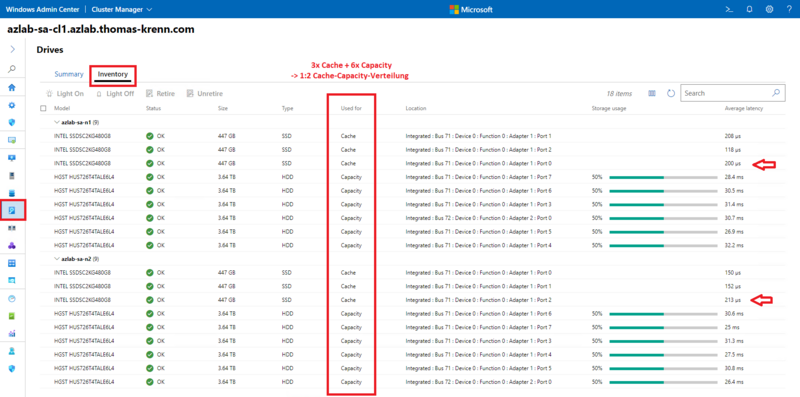The width and height of the screenshot is (800, 397).
Task: Go to the home dashboard sidebar icon
Action: (x=12, y=87)
